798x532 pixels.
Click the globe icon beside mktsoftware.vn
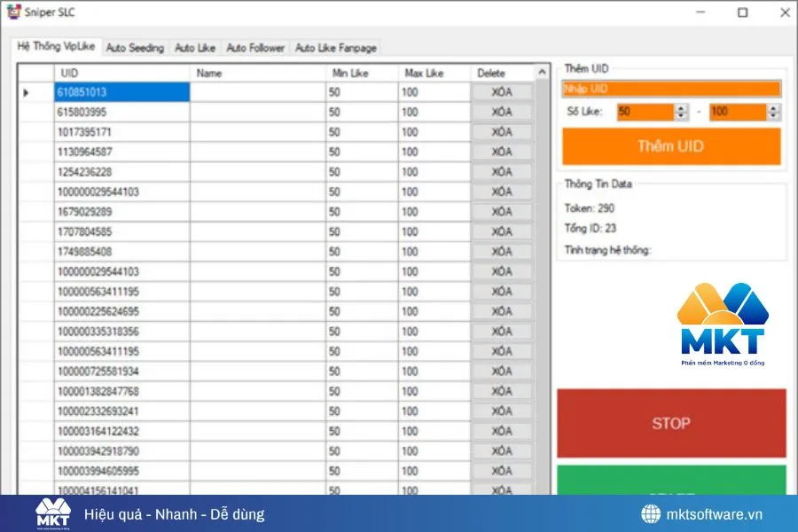click(652, 514)
